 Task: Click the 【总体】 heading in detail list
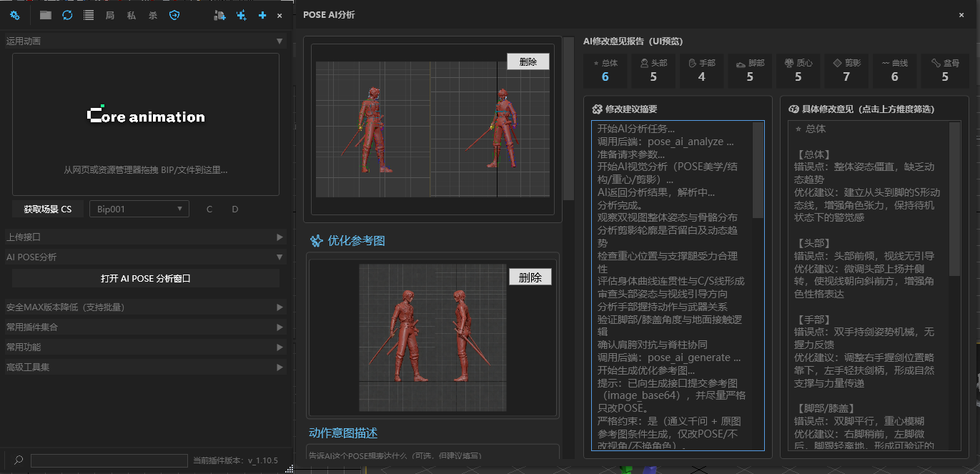[x=813, y=154]
